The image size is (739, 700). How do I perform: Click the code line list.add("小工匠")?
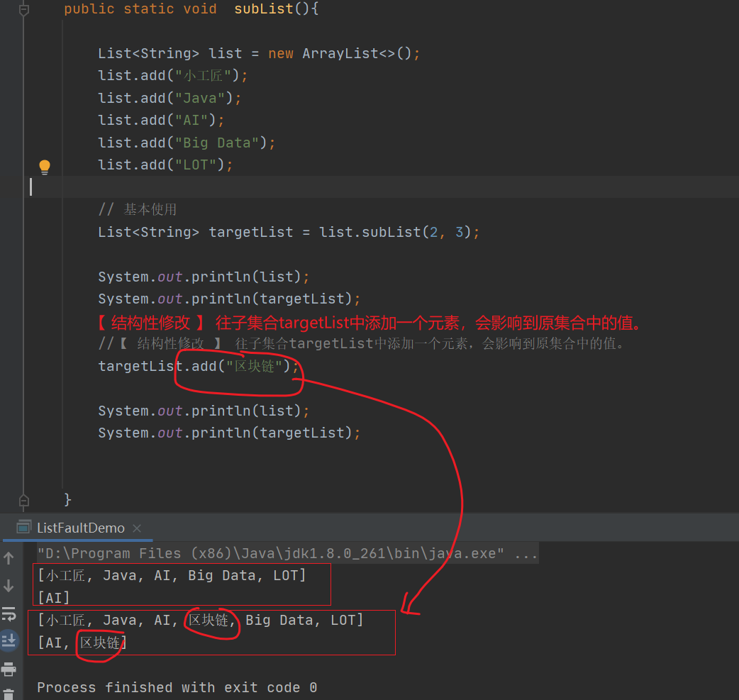(x=172, y=75)
